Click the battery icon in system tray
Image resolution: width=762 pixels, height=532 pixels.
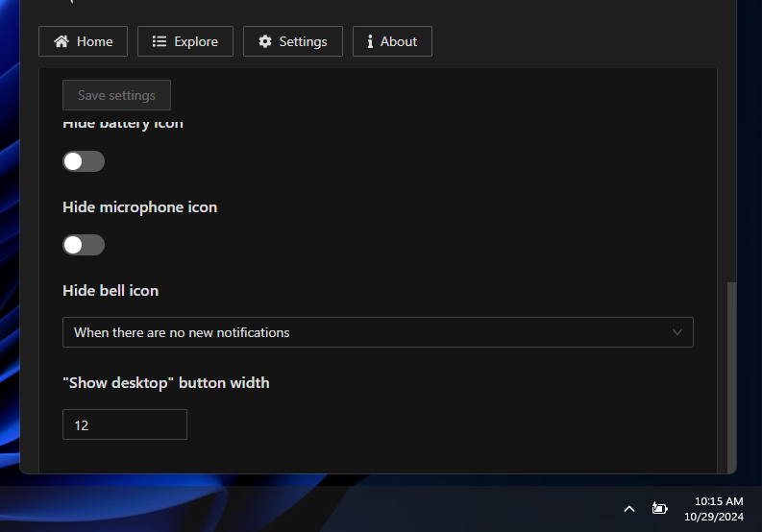pyautogui.click(x=659, y=508)
